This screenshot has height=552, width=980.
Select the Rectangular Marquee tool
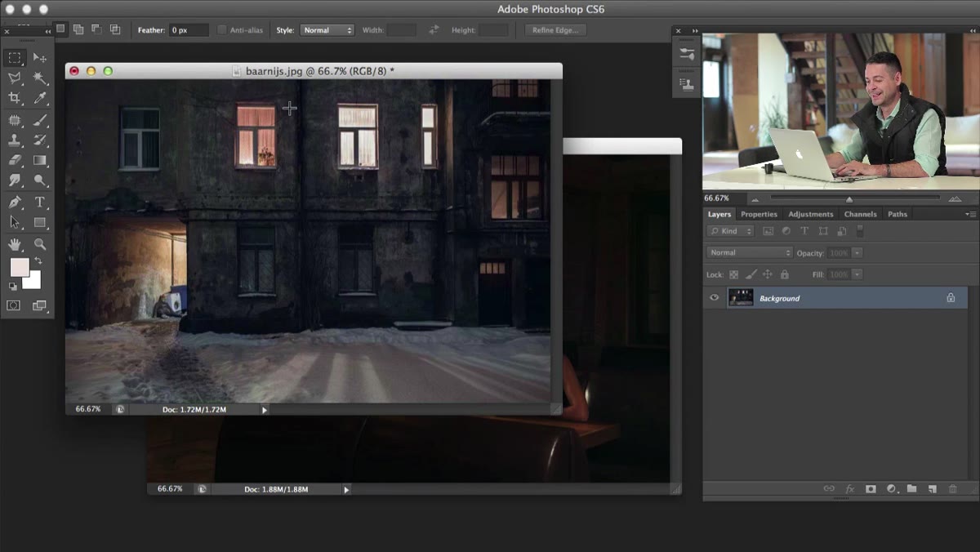[15, 57]
